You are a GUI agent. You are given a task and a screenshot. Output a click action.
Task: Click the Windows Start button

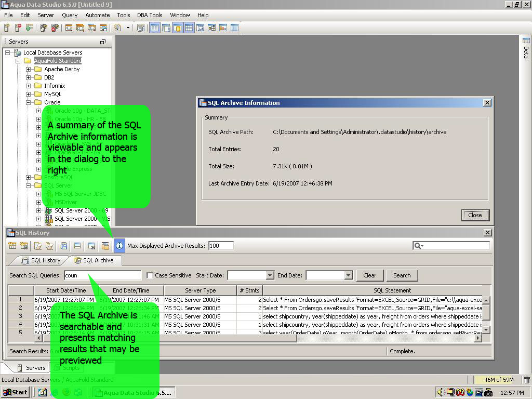[x=15, y=392]
